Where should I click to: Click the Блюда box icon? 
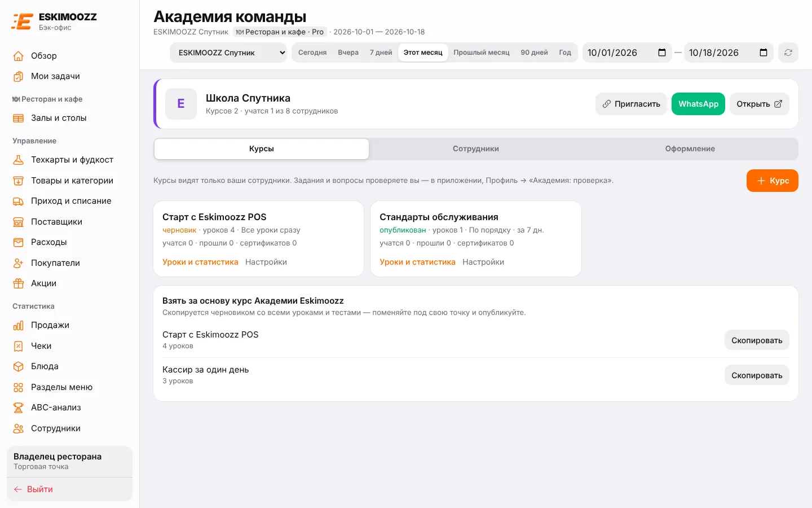19,366
